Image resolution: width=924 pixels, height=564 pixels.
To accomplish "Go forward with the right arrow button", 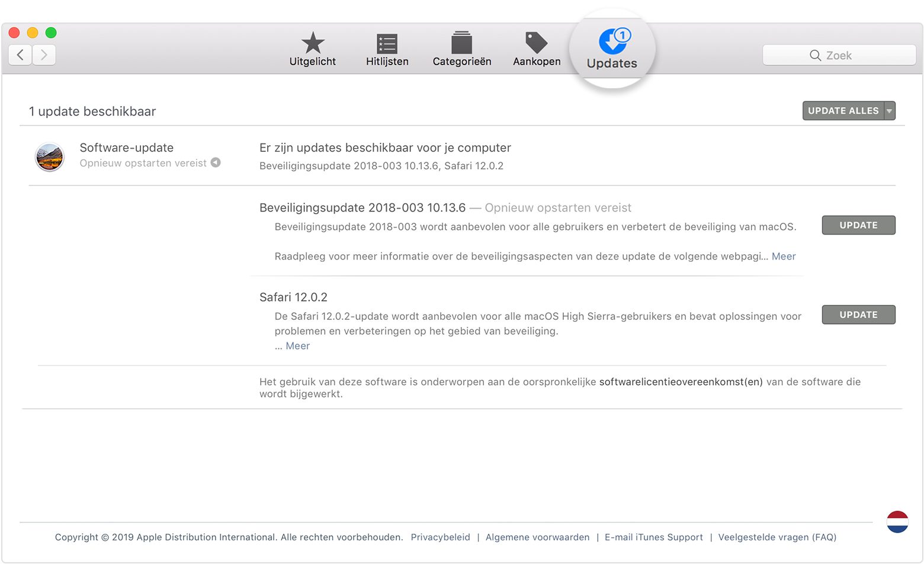I will coord(44,55).
